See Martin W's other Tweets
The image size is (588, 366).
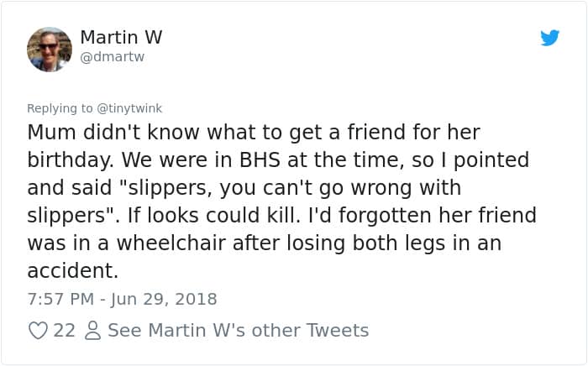coord(239,331)
